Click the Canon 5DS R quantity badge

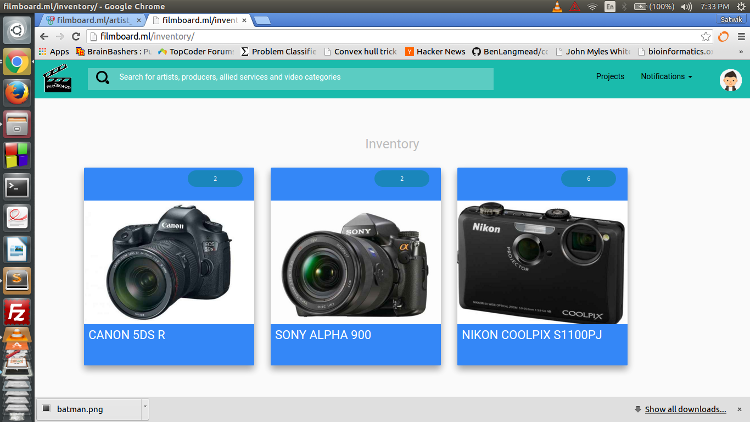[x=215, y=178]
